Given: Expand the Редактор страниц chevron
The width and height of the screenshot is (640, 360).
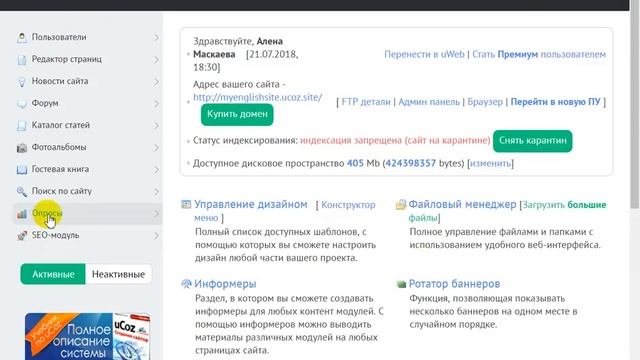Looking at the screenshot, I should coord(156,60).
